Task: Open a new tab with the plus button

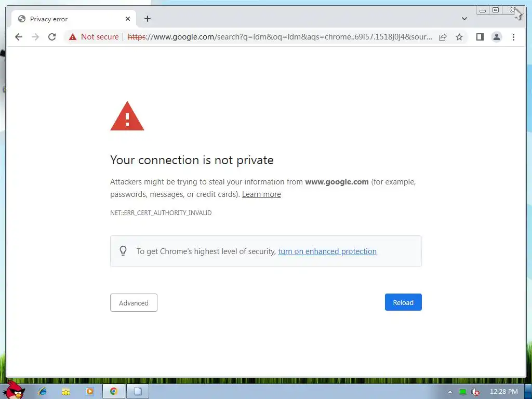Action: click(147, 19)
